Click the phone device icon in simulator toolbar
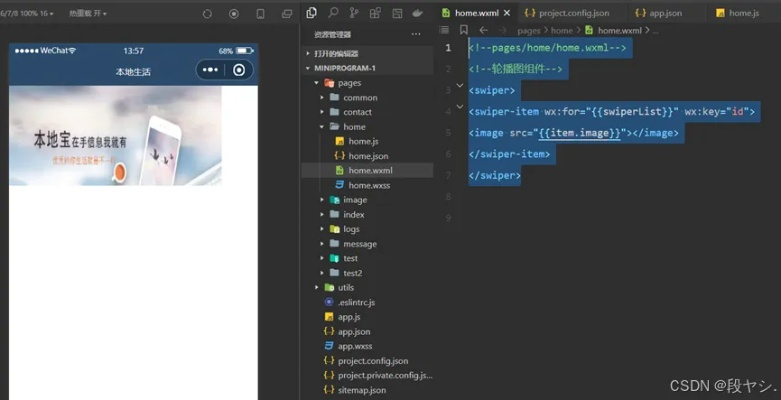781x400 pixels. tap(260, 14)
